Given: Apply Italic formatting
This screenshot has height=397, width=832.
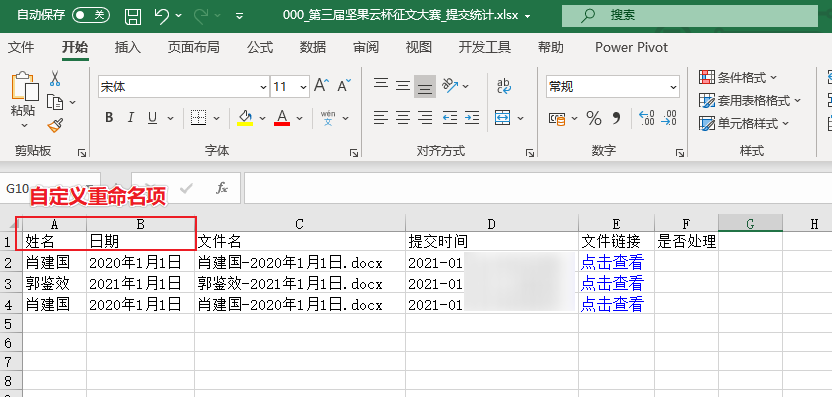Looking at the screenshot, I should click(x=131, y=118).
